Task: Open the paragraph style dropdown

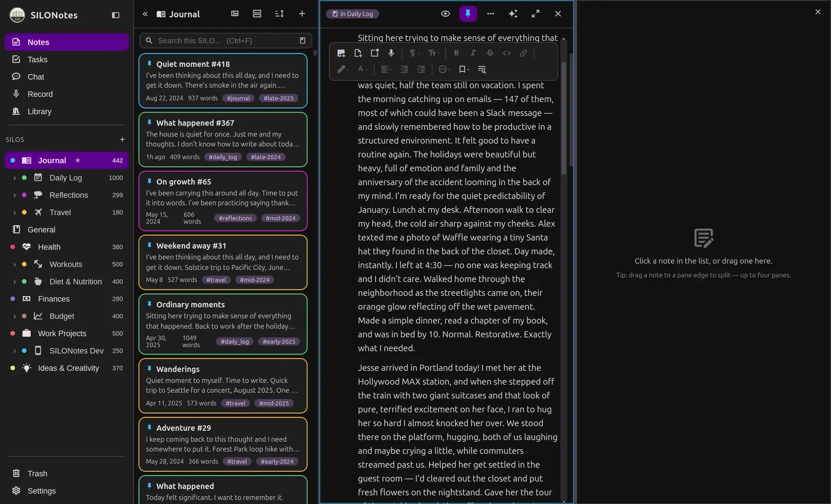Action: [414, 53]
